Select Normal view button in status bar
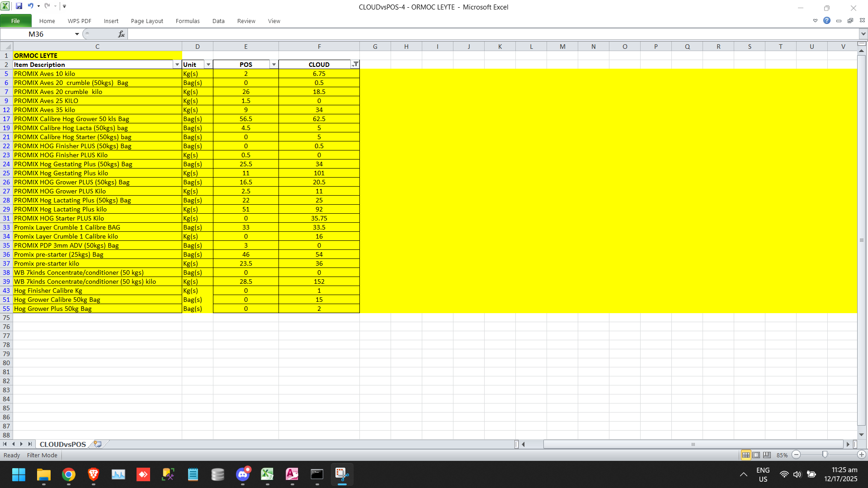868x488 pixels. tap(746, 455)
